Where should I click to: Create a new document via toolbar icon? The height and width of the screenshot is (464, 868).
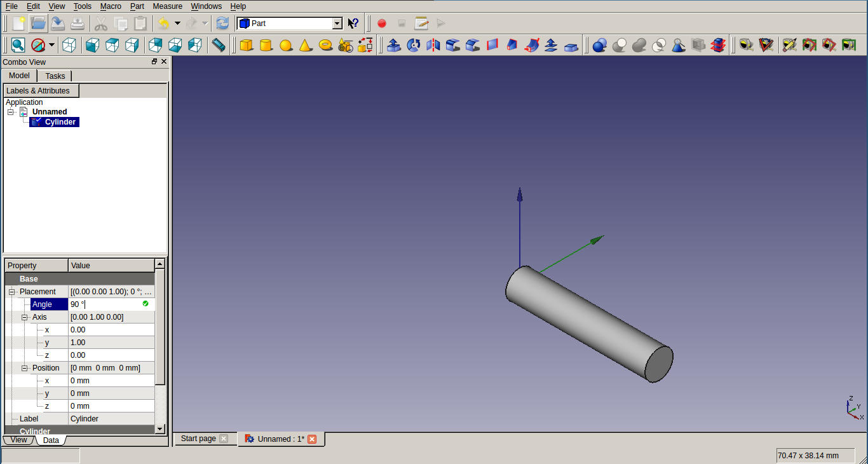pyautogui.click(x=18, y=24)
